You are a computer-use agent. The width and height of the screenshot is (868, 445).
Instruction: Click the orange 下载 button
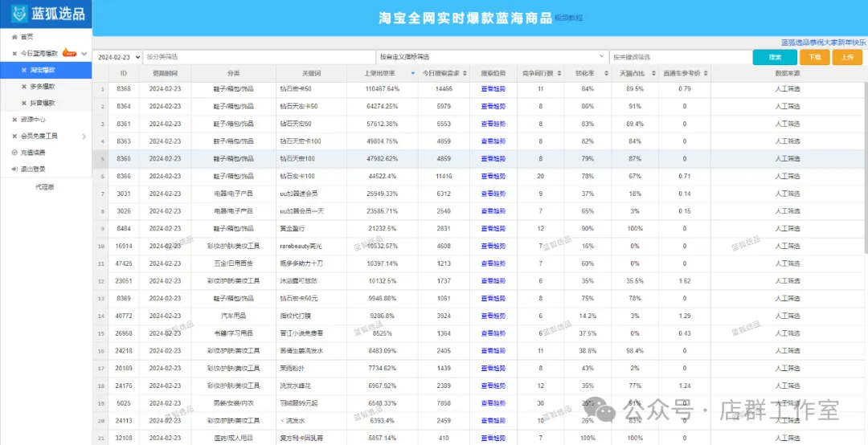[814, 57]
